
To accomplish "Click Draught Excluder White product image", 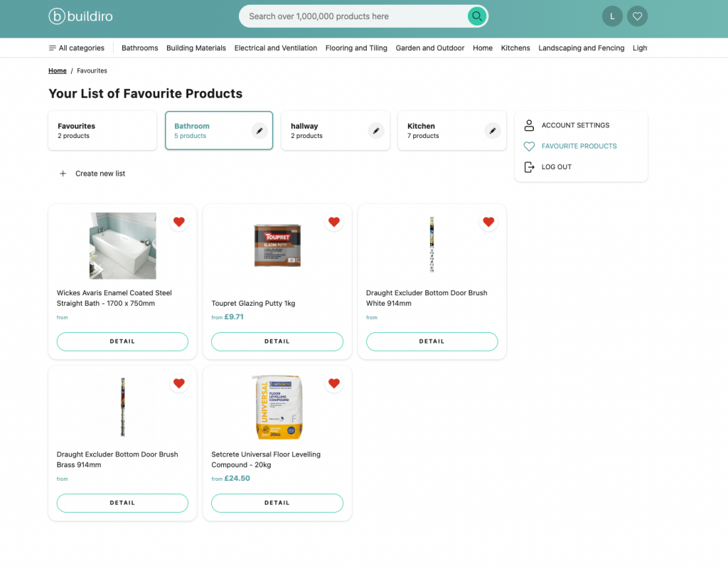I will pos(432,244).
